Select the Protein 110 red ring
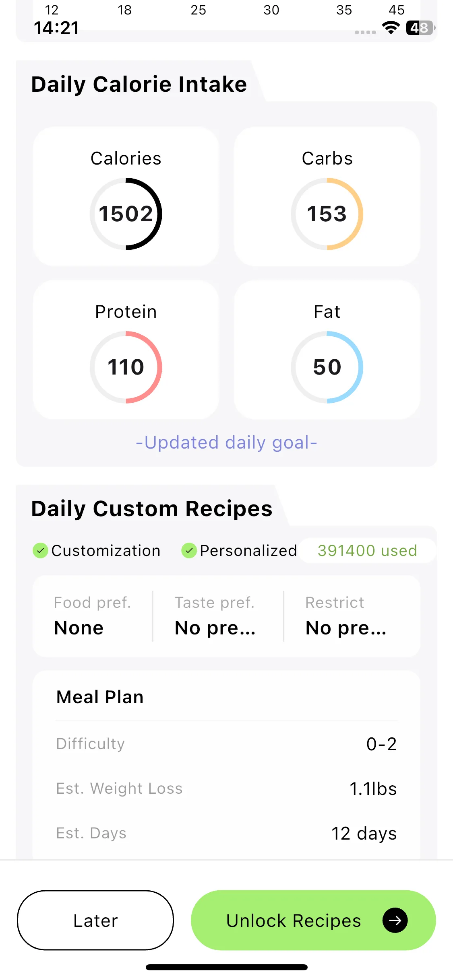 [x=126, y=367]
